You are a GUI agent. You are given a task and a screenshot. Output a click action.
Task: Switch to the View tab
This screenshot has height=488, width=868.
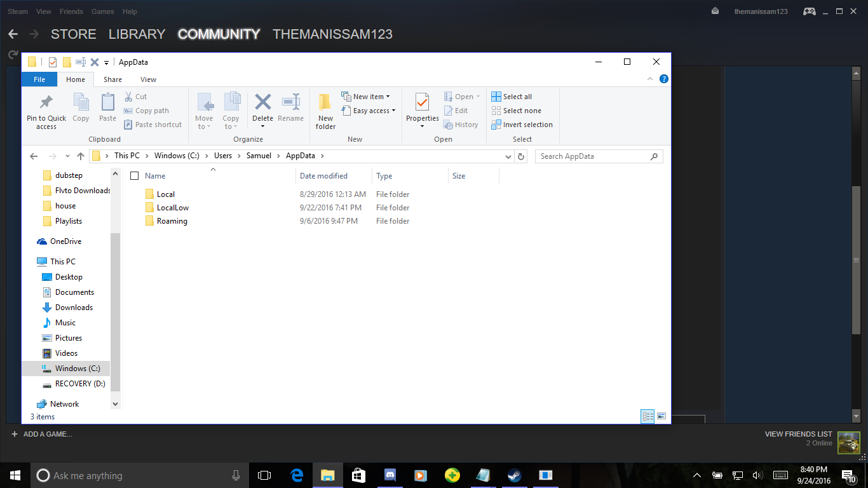(148, 79)
